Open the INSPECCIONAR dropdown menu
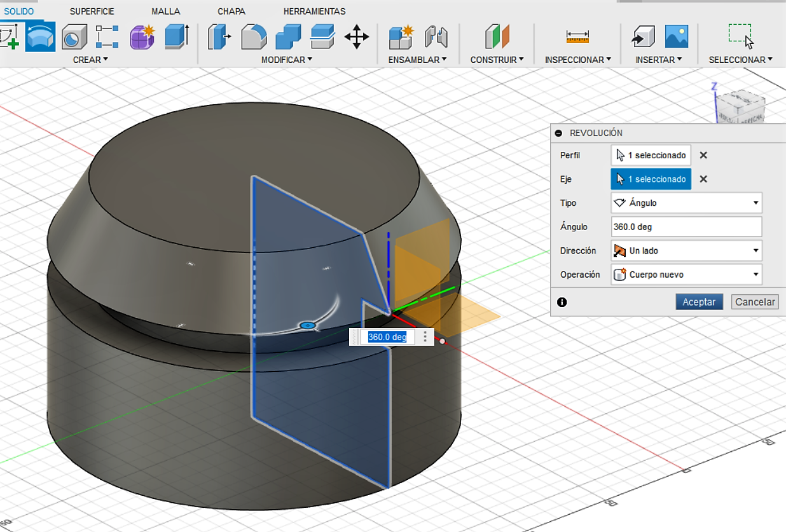The width and height of the screenshot is (786, 532). pyautogui.click(x=577, y=59)
